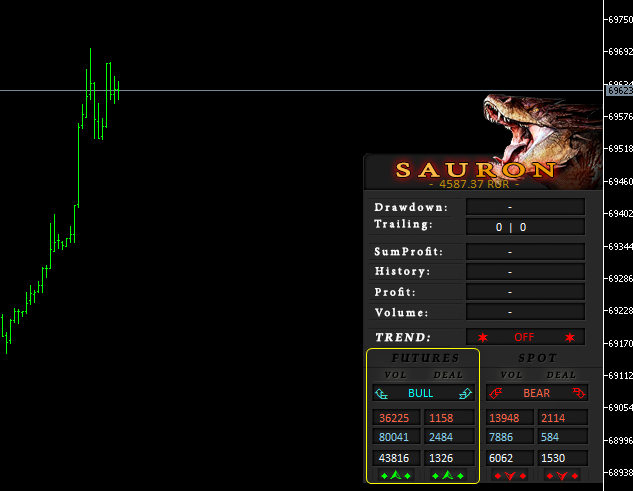Click the right red star beside OFF
Image resolution: width=633 pixels, height=491 pixels.
coord(570,337)
